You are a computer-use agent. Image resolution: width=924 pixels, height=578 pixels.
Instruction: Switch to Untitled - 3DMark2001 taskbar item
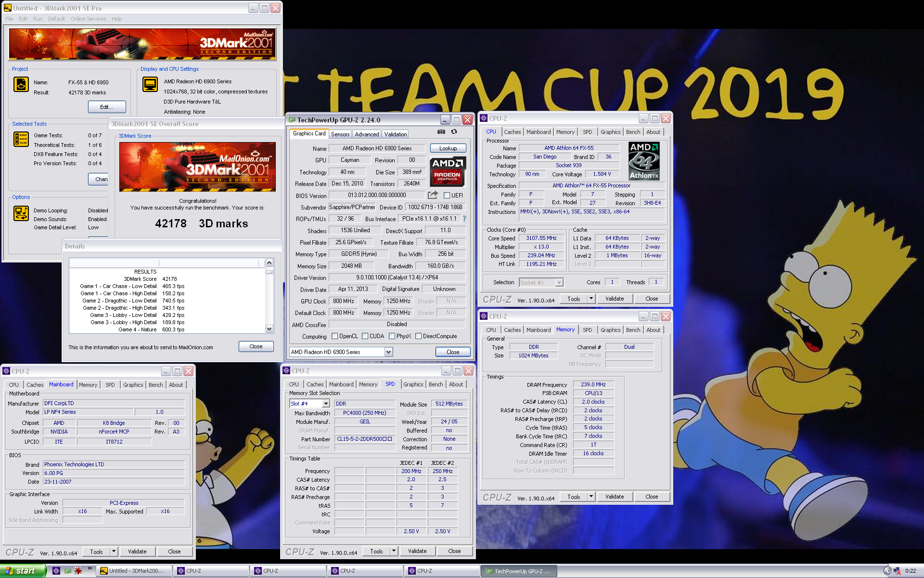click(135, 571)
